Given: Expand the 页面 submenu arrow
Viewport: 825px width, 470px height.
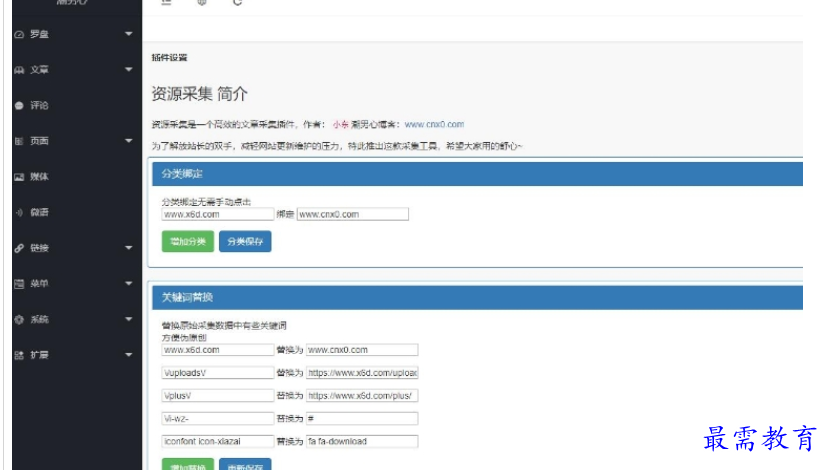Looking at the screenshot, I should [128, 141].
